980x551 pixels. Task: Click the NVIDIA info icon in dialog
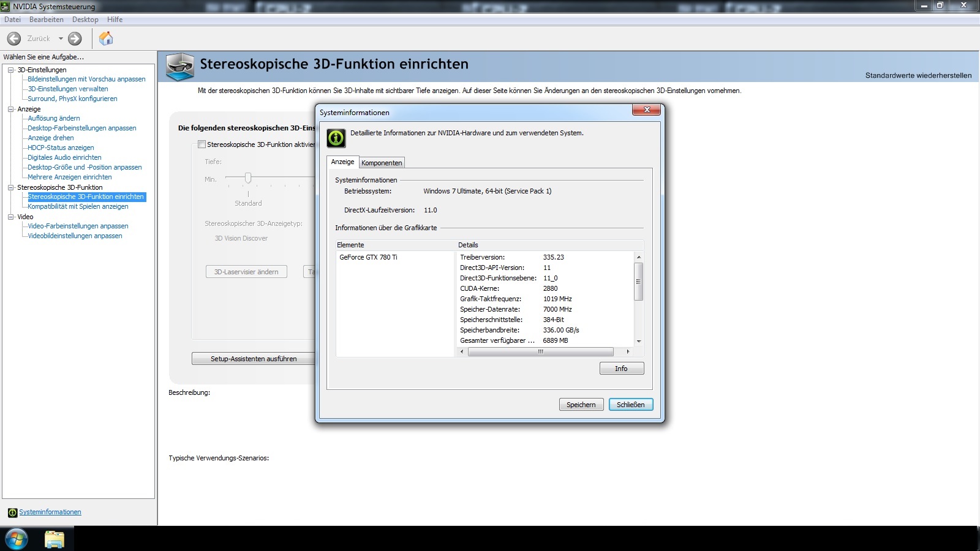(x=336, y=138)
